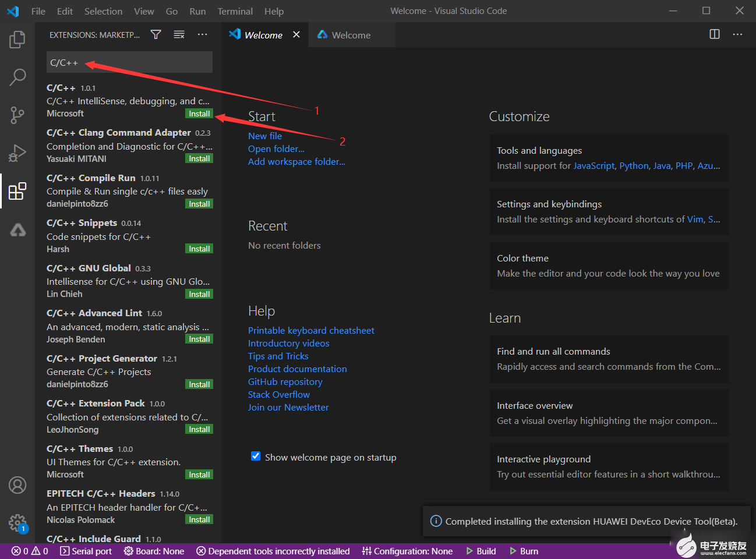Viewport: 756px width, 559px height.
Task: Open Stack Overflow link
Action: [x=279, y=394]
